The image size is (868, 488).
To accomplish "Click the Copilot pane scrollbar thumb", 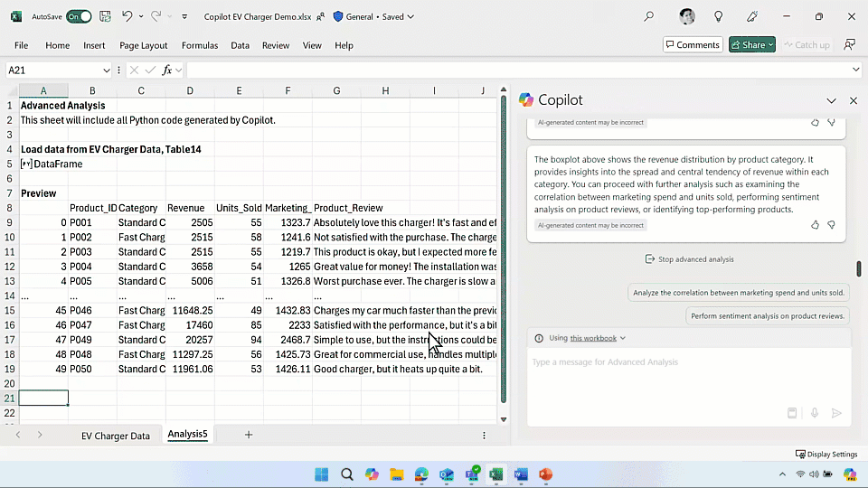I will [x=858, y=269].
